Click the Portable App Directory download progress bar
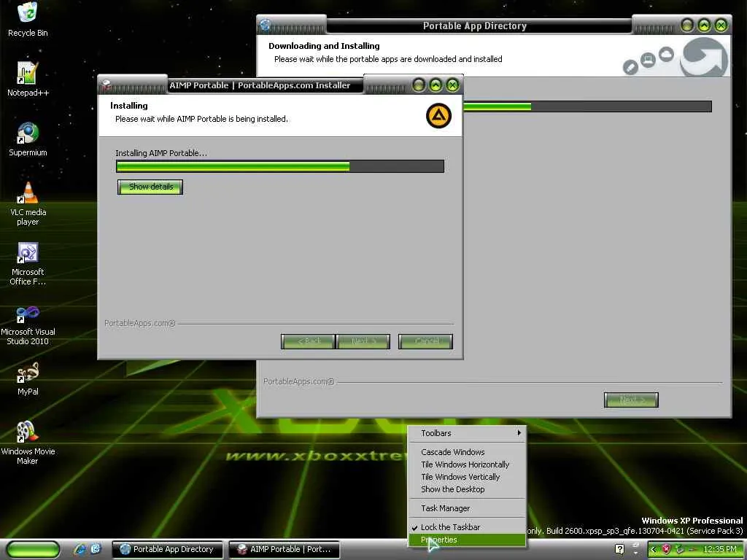 point(587,106)
